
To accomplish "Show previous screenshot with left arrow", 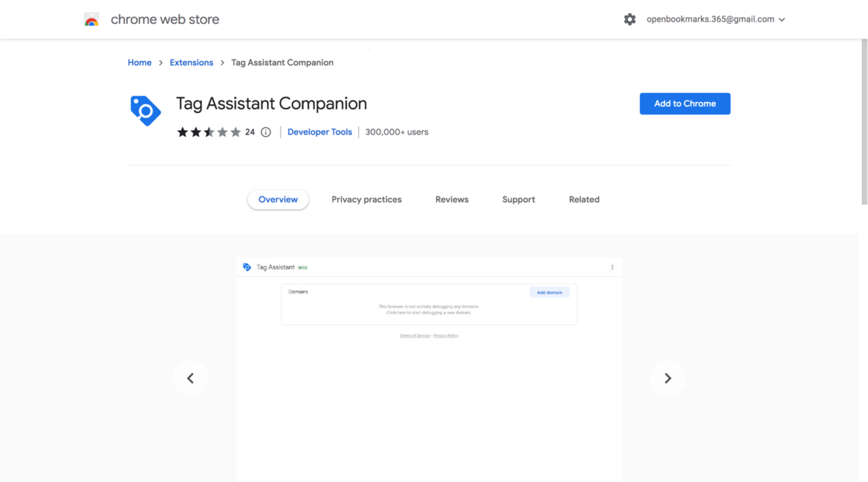I will 190,379.
